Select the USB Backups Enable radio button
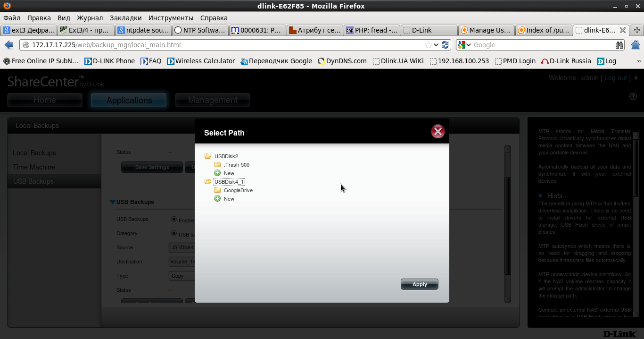Viewport: 644px width, 339px height. click(174, 219)
